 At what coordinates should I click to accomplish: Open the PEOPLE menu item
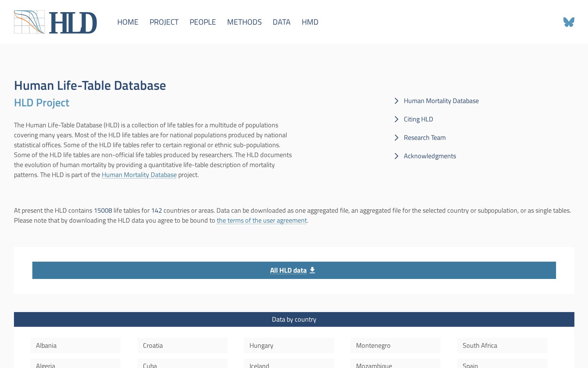(x=203, y=22)
